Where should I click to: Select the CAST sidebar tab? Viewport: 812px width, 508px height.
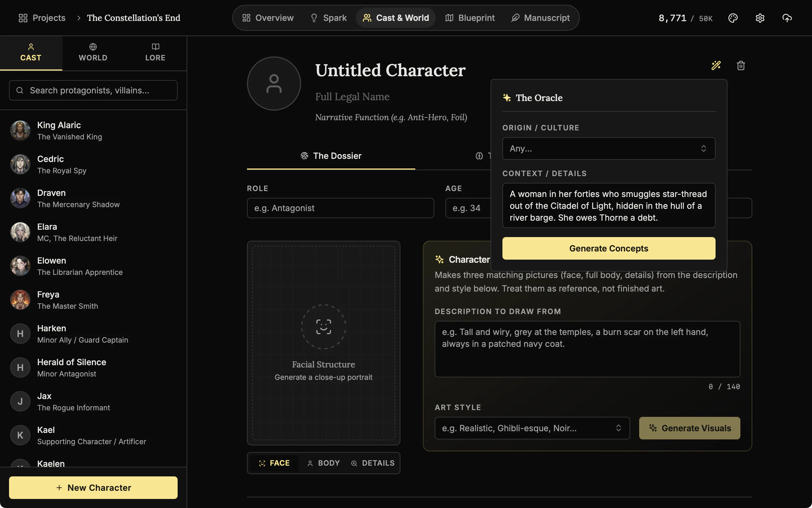(x=31, y=53)
